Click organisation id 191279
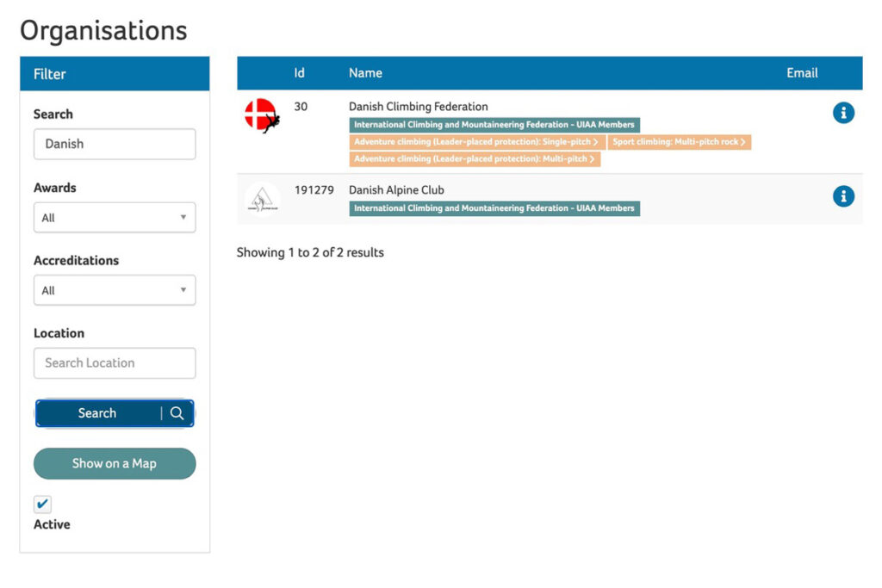This screenshot has height=588, width=882. click(x=314, y=190)
